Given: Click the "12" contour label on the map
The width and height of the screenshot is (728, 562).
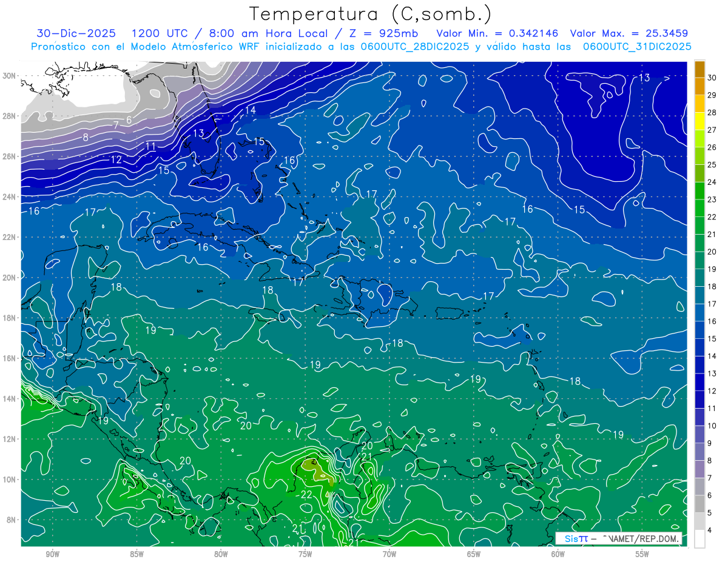Looking at the screenshot, I should coord(116,160).
